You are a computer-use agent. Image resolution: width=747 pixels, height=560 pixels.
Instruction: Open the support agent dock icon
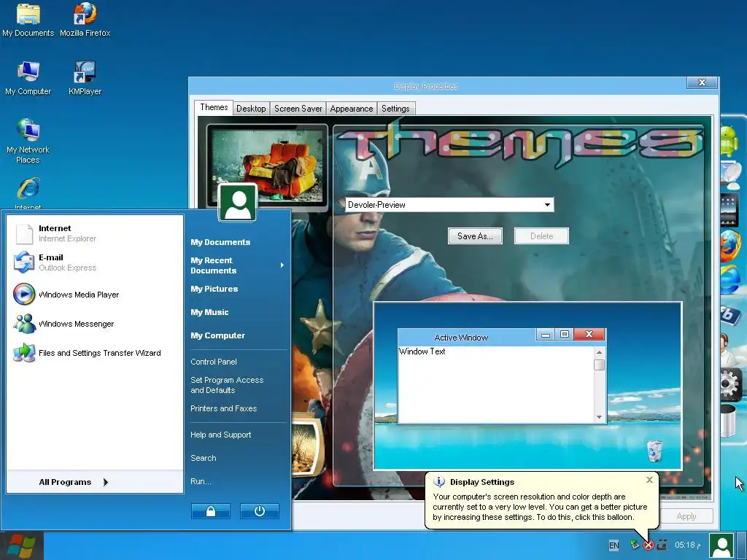tap(729, 349)
